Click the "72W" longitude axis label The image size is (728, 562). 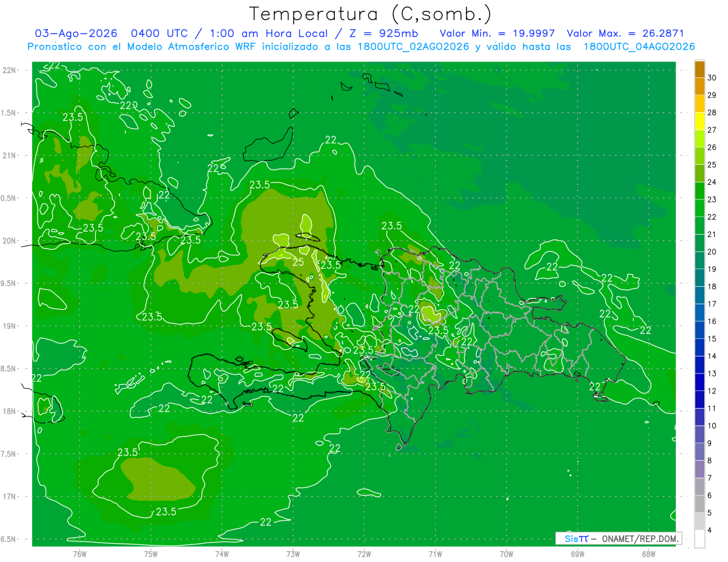tap(364, 554)
